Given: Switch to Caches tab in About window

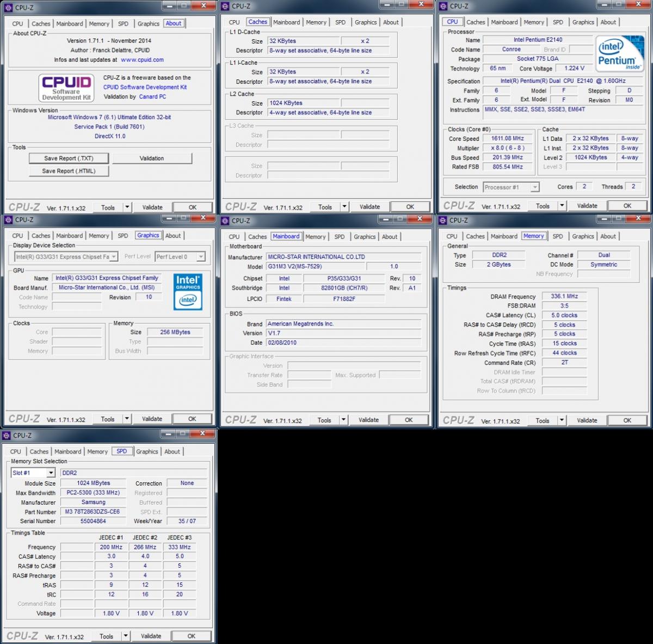Looking at the screenshot, I should click(41, 23).
